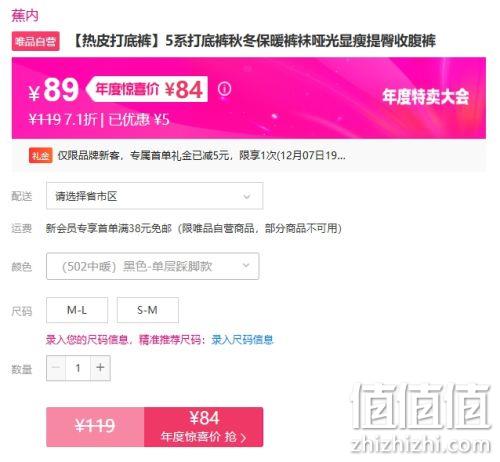Click the 唯品自营 badge
Screen dimensions: 500x462
tap(36, 41)
